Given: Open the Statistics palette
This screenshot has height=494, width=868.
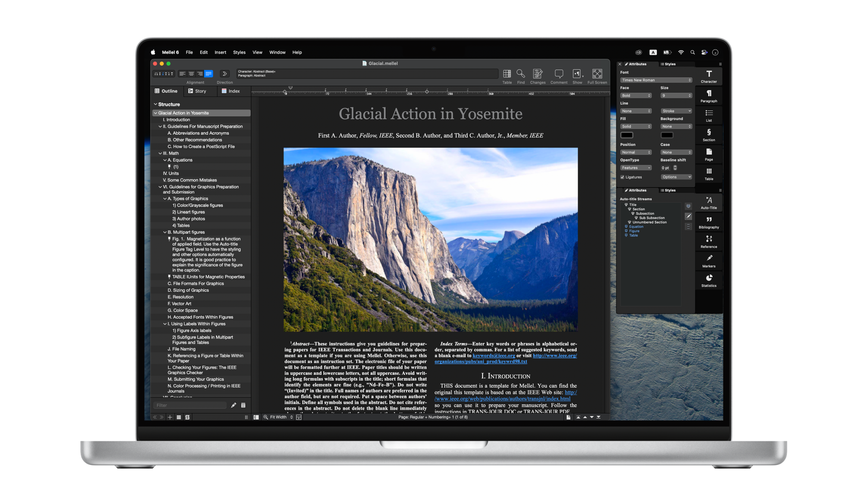Looking at the screenshot, I should [709, 280].
